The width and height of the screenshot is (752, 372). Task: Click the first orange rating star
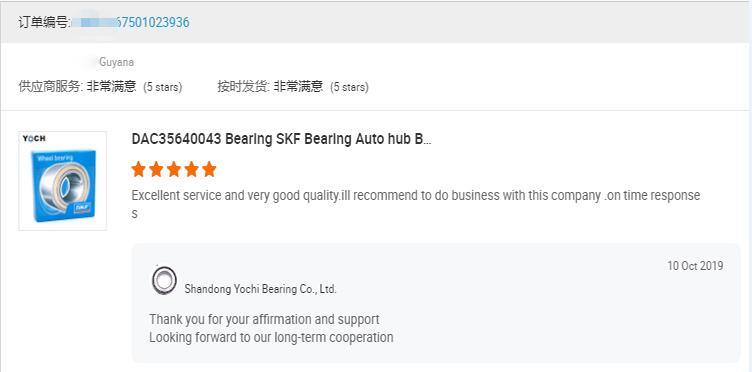tap(138, 169)
